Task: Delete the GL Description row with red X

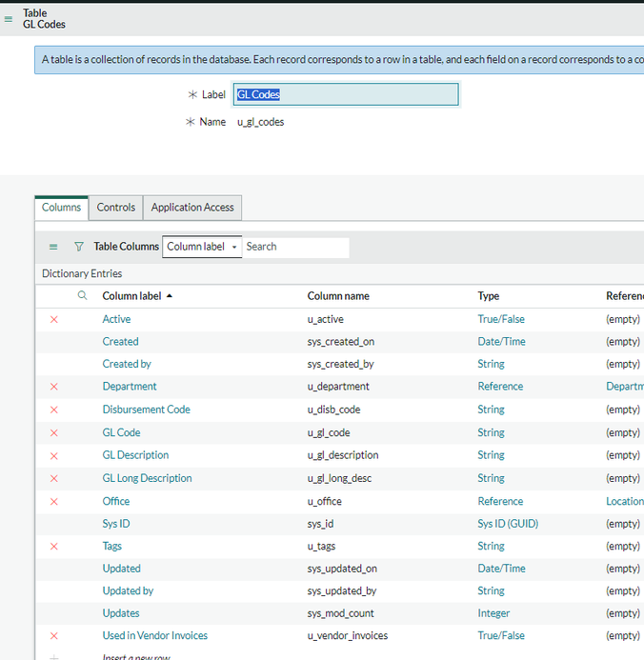Action: (54, 456)
